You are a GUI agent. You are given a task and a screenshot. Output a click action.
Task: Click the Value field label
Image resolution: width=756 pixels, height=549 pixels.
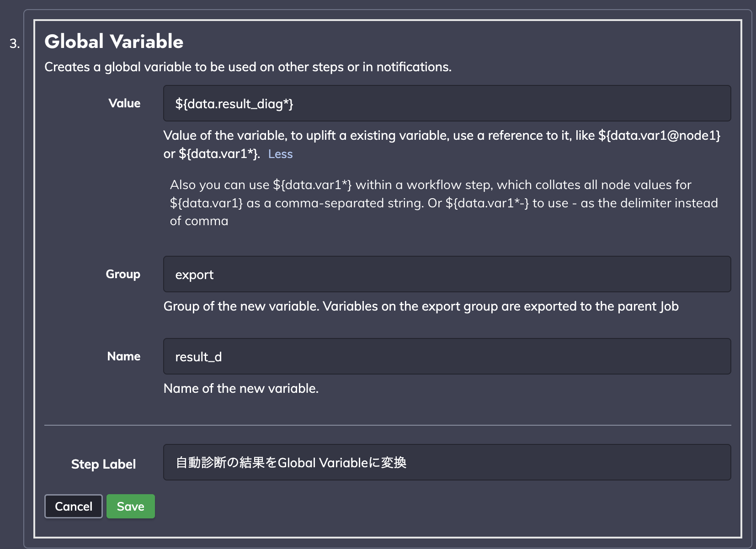click(124, 103)
